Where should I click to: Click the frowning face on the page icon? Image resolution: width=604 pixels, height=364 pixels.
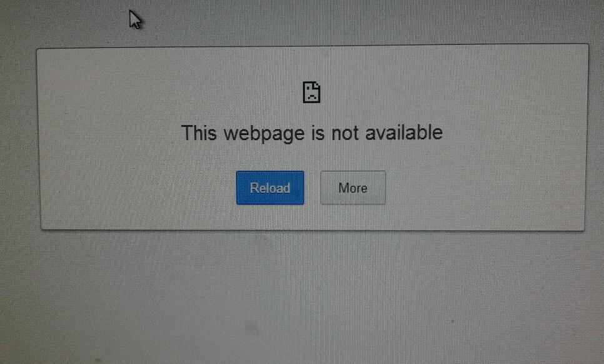311,95
